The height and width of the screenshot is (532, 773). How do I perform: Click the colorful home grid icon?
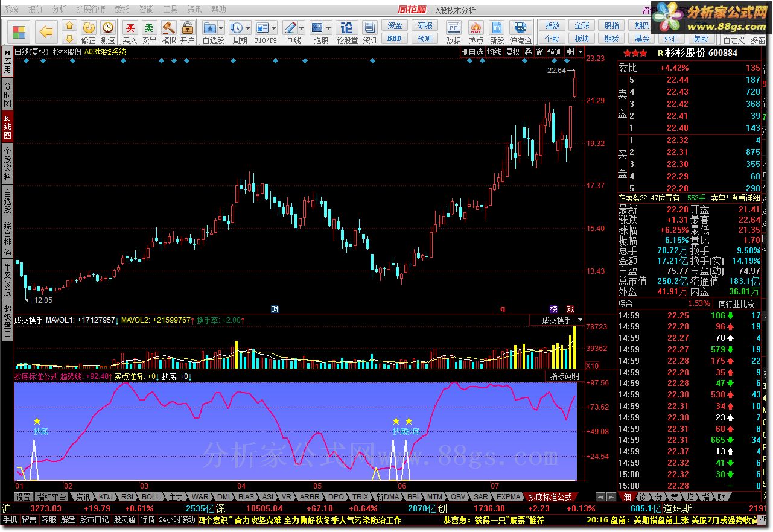[x=19, y=32]
